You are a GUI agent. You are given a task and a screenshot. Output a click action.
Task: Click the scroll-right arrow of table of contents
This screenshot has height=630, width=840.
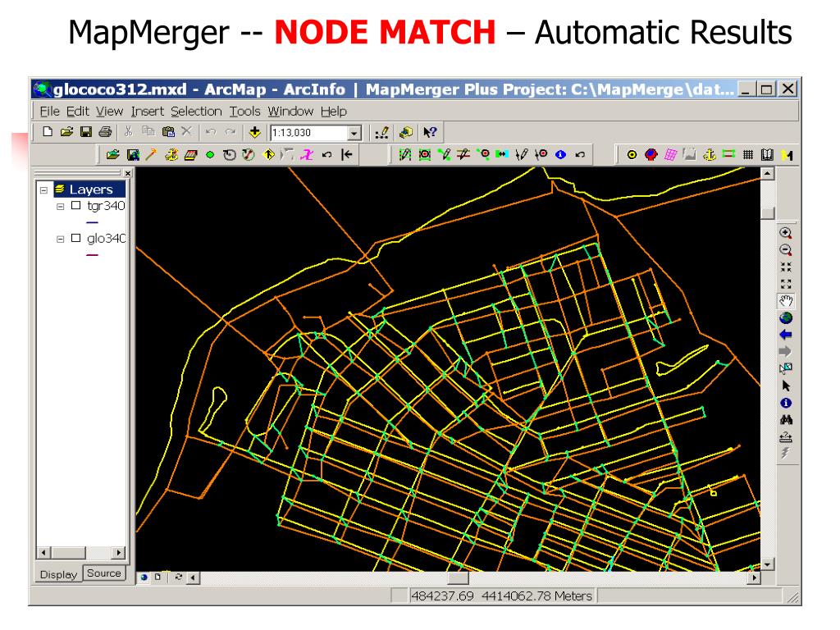tap(119, 552)
